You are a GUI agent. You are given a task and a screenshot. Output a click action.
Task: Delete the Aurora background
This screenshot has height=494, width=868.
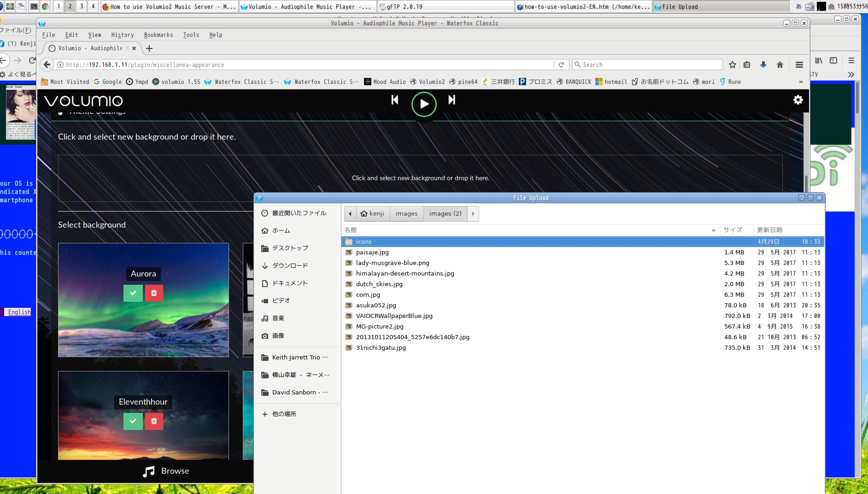pyautogui.click(x=154, y=293)
